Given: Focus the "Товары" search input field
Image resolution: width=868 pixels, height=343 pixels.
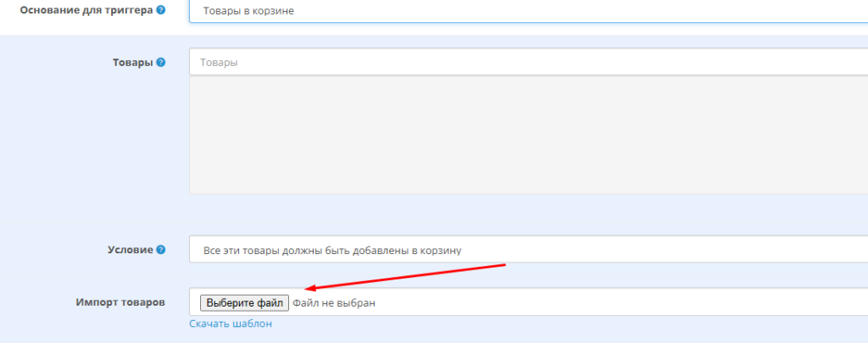Looking at the screenshot, I should [526, 62].
